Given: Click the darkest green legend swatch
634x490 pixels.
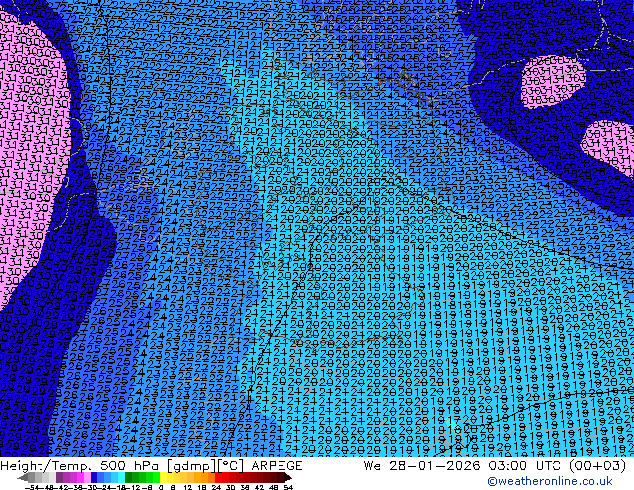Looking at the screenshot, I should coord(129,478).
